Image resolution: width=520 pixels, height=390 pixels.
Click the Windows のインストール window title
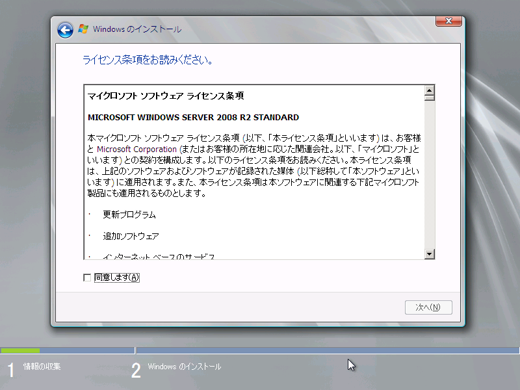(137, 29)
